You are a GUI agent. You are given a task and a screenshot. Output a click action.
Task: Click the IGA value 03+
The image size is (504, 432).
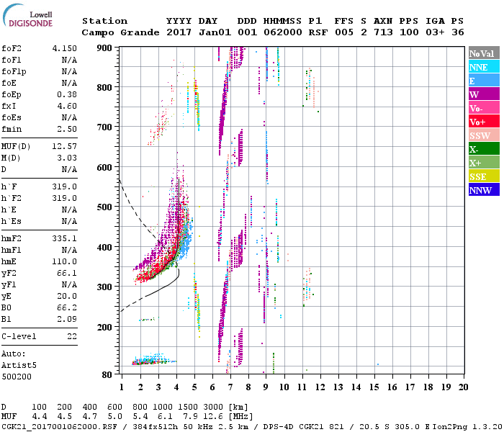pyautogui.click(x=435, y=32)
